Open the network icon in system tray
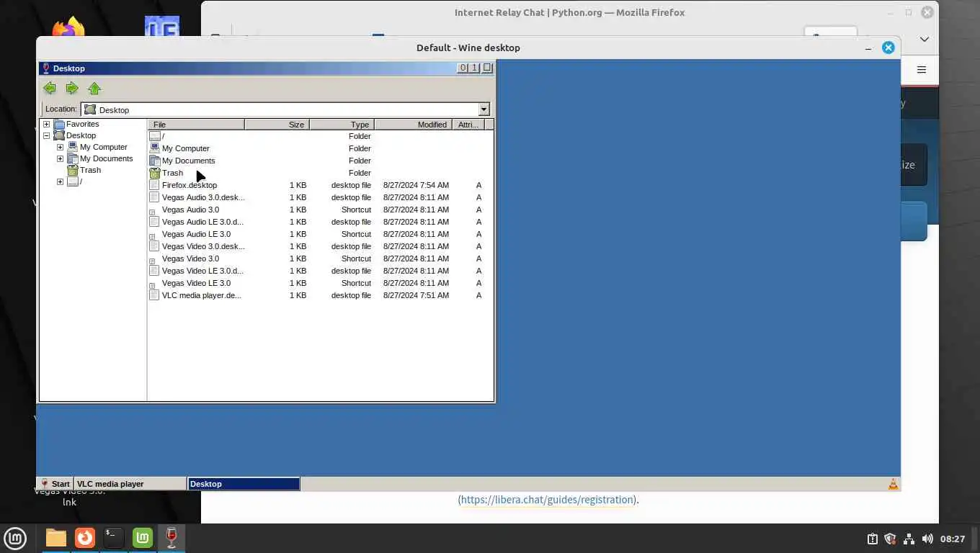The width and height of the screenshot is (980, 553). [909, 539]
